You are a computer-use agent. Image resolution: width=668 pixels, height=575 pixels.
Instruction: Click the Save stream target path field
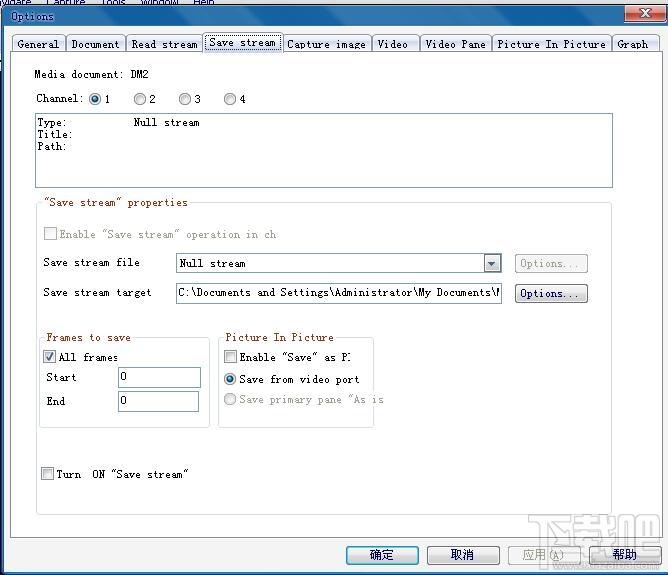[338, 293]
